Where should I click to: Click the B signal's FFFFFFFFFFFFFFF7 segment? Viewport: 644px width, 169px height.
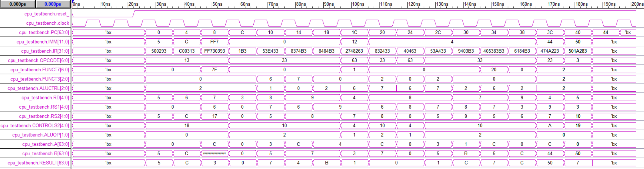[x=214, y=154]
